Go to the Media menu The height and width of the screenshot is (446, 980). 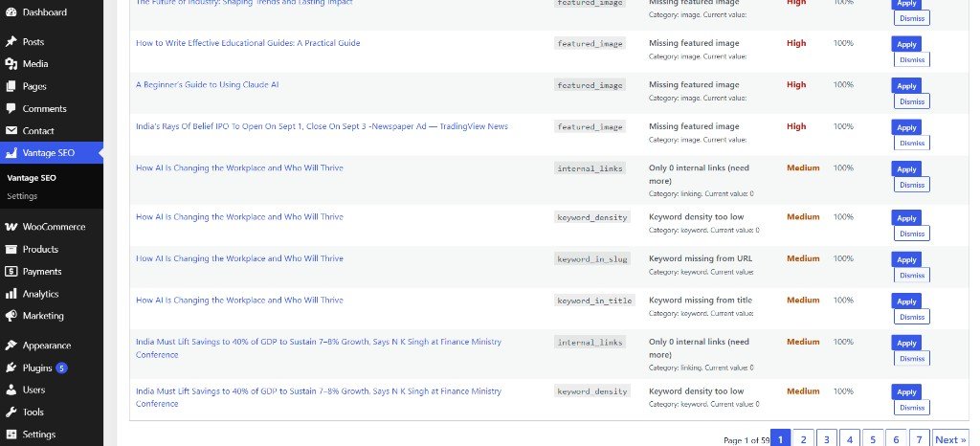coord(52,64)
